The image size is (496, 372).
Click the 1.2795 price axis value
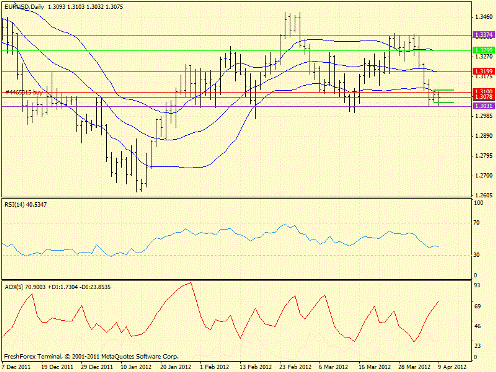click(484, 156)
